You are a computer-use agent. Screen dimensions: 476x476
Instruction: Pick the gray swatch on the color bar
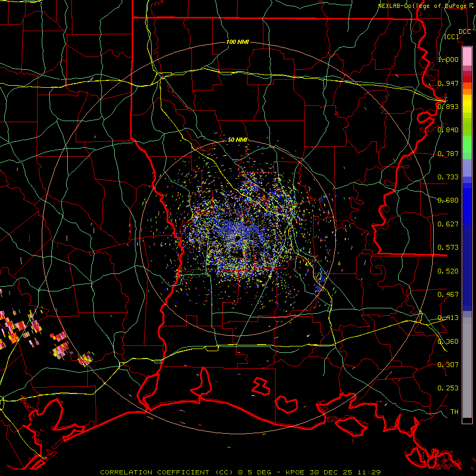coord(467,370)
